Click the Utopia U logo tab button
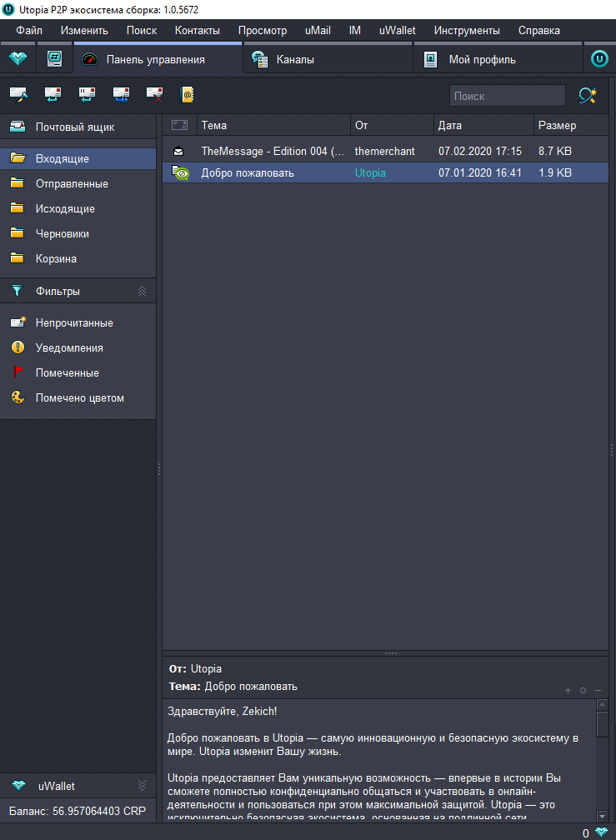Screen dimensions: 616x840 (599, 58)
